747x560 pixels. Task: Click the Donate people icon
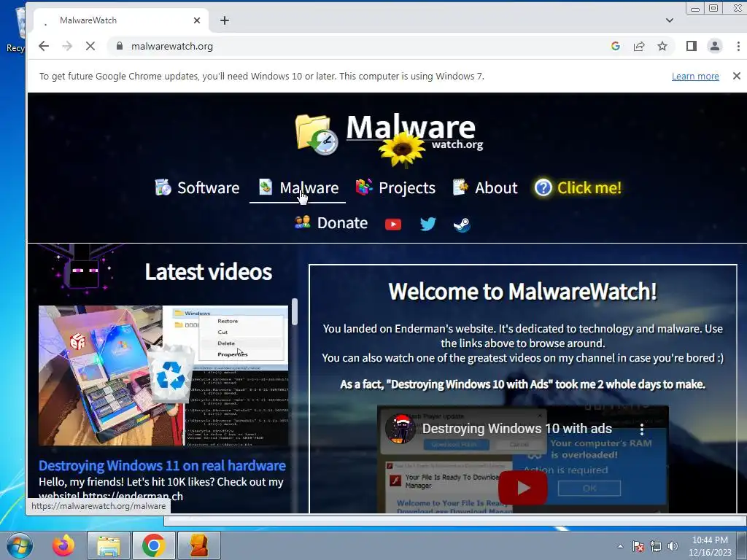click(303, 222)
